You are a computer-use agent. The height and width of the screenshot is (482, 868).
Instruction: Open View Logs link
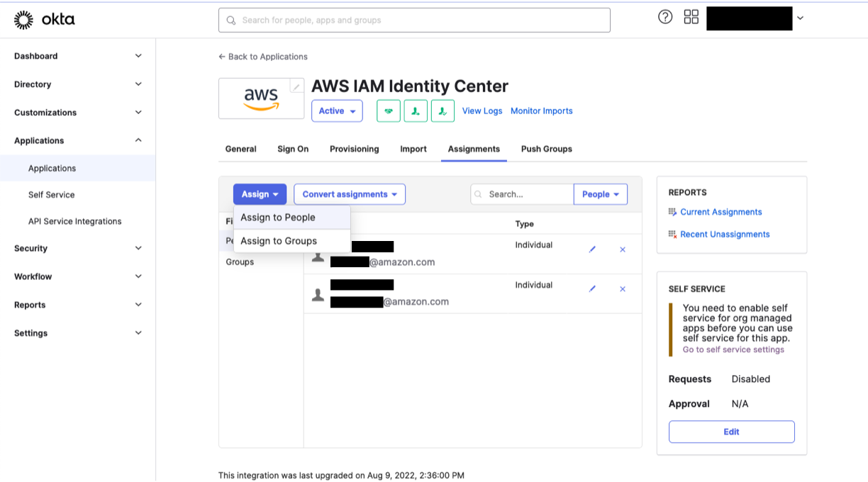click(x=482, y=111)
